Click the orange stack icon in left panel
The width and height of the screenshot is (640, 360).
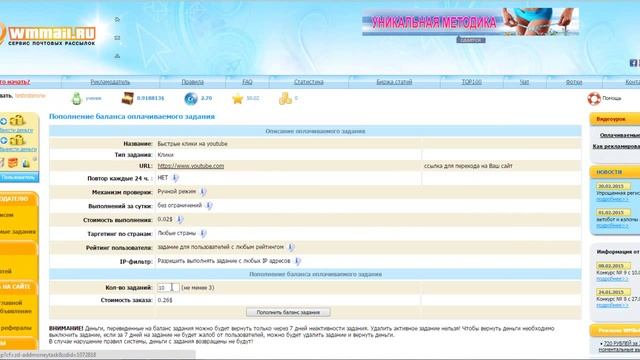pos(13,163)
